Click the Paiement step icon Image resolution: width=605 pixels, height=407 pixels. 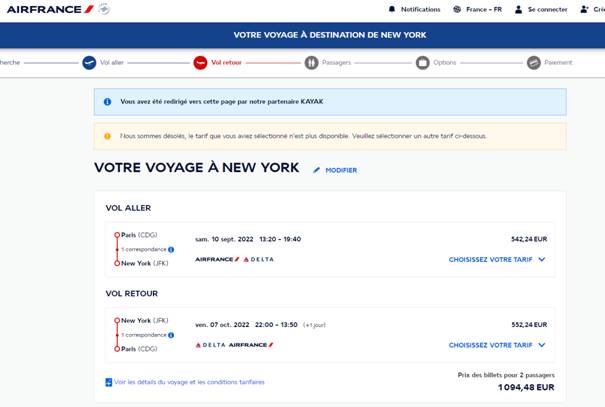tap(533, 62)
